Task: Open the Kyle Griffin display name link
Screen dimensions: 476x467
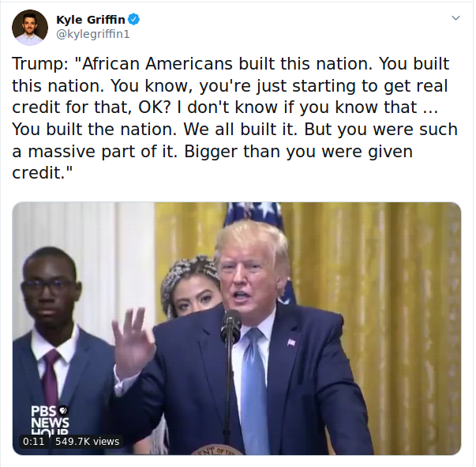Action: [91, 20]
